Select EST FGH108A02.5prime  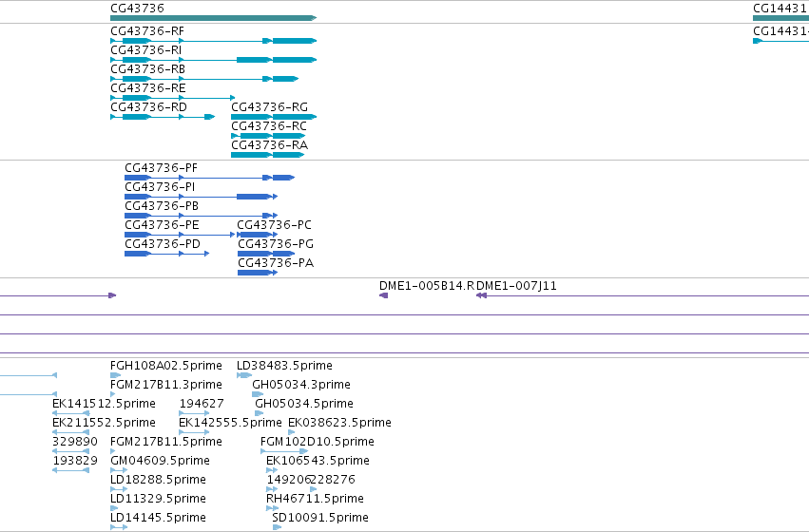tap(166, 367)
